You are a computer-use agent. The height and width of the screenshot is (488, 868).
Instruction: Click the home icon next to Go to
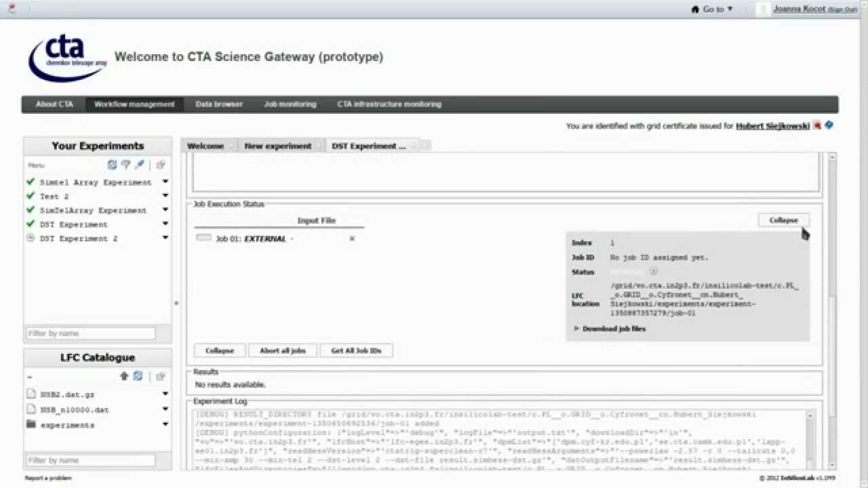[x=694, y=9]
